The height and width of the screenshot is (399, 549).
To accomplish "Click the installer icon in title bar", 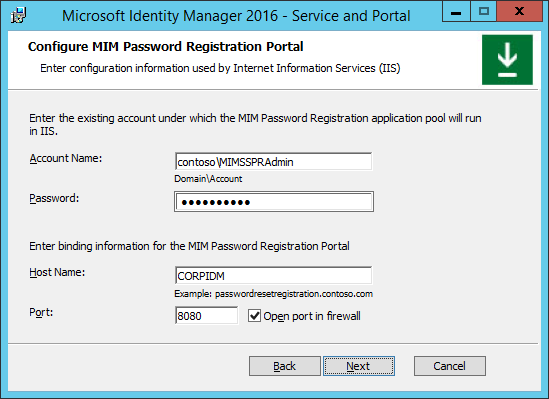I will pyautogui.click(x=18, y=15).
